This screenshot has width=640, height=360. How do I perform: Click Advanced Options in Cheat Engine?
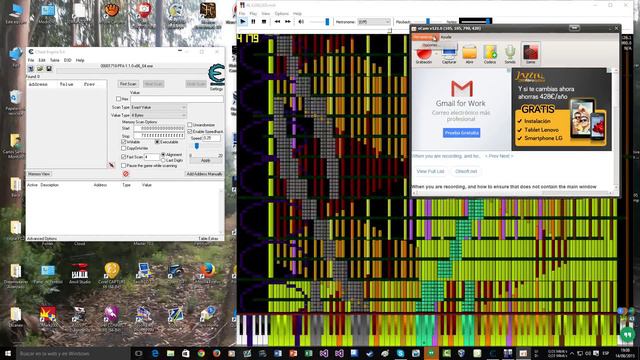[42, 238]
